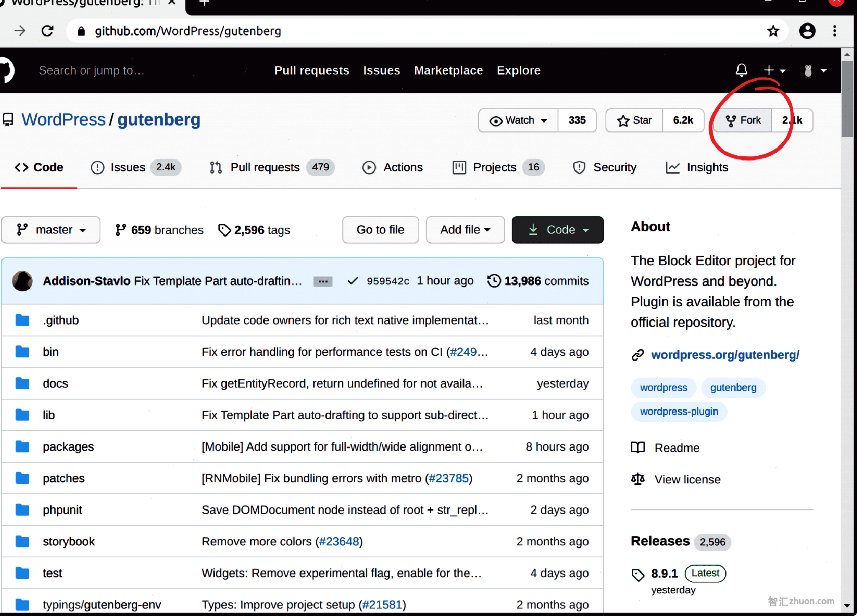
Task: Open commit 959542c
Action: pyautogui.click(x=388, y=281)
